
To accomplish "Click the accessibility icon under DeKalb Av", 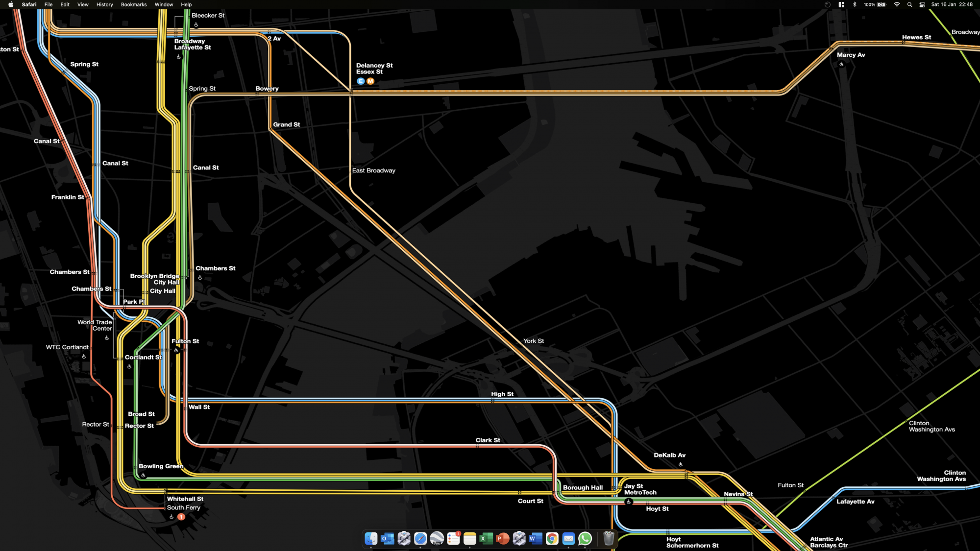I will pos(681,464).
